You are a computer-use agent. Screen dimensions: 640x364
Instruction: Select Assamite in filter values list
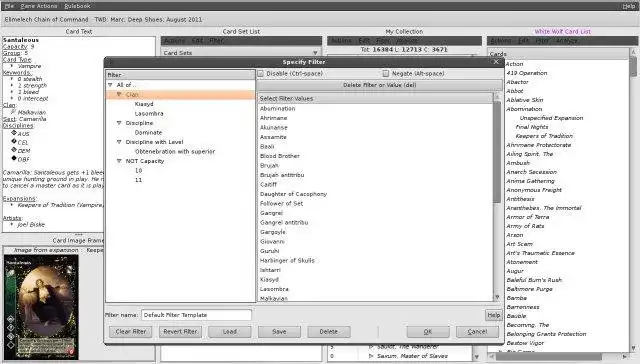point(273,137)
